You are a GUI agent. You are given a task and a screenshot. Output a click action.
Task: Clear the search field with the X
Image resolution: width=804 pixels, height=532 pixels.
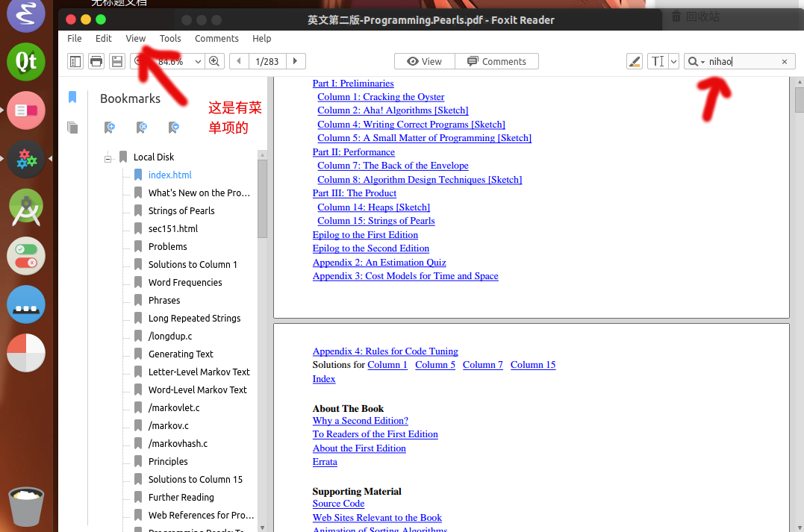pyautogui.click(x=785, y=61)
